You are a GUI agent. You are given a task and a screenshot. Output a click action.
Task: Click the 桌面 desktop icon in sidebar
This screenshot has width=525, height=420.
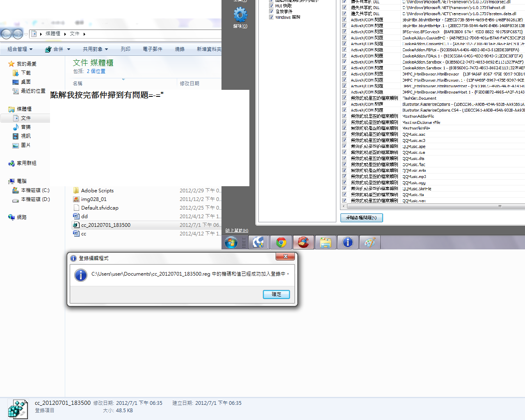tap(16, 82)
